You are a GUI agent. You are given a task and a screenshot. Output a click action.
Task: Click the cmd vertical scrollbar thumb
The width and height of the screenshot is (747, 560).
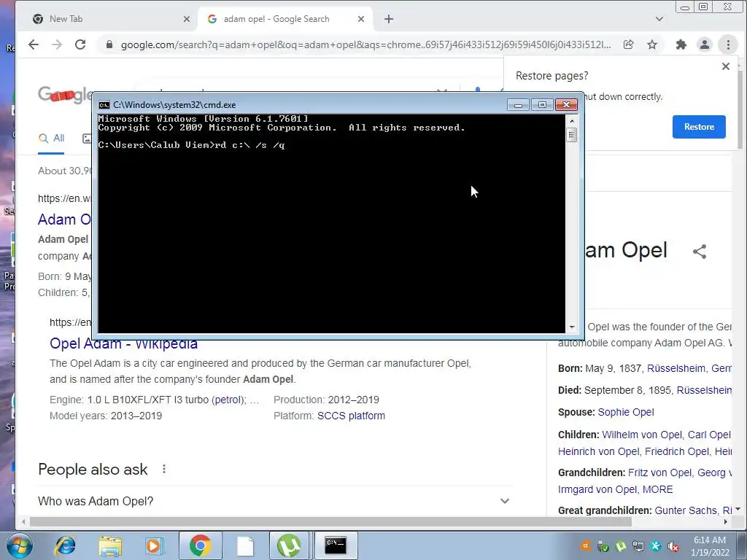click(572, 135)
